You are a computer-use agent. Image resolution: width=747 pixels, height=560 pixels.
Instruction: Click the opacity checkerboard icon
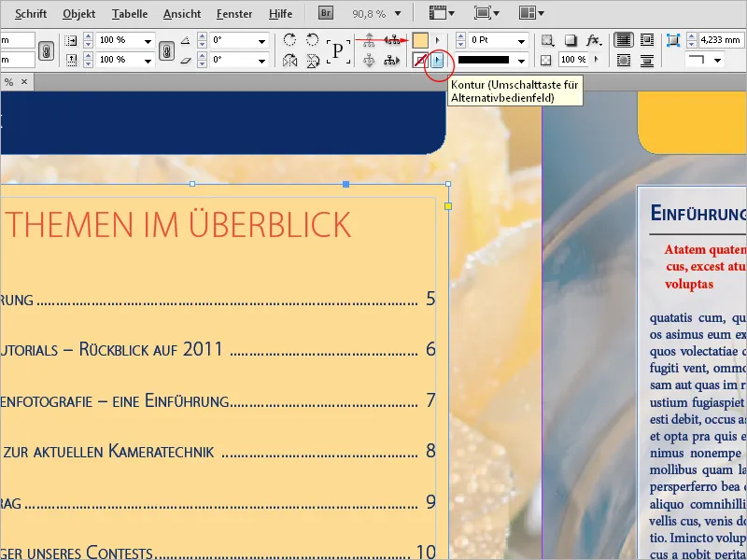tap(546, 60)
